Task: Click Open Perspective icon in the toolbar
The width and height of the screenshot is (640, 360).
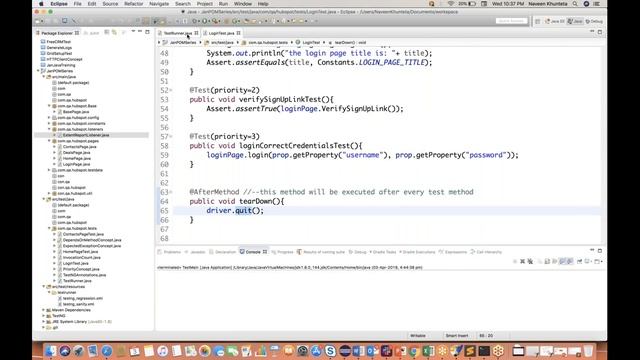Action: click(538, 21)
